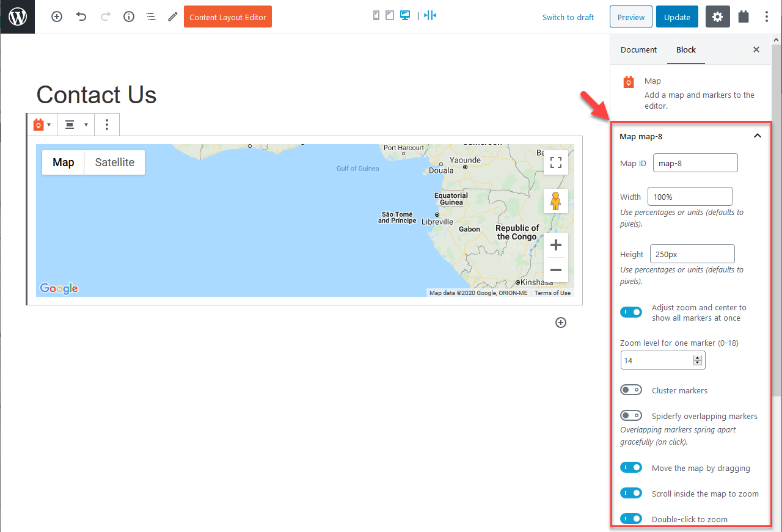Open the content structure info icon
This screenshot has width=782, height=532.
click(x=129, y=17)
